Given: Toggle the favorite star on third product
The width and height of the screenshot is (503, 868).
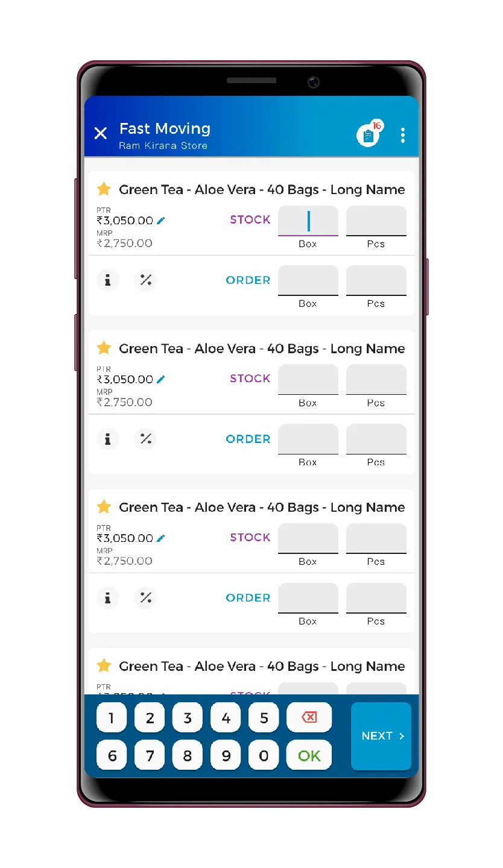Looking at the screenshot, I should (x=104, y=507).
